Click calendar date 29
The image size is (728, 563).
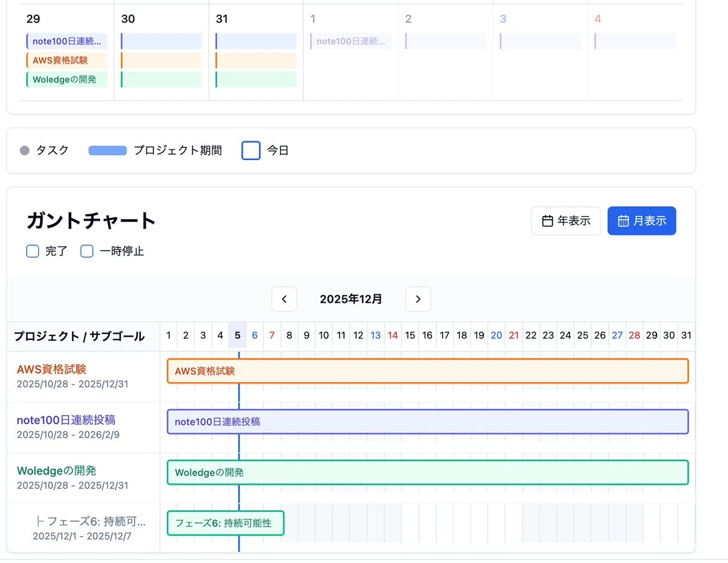click(33, 19)
